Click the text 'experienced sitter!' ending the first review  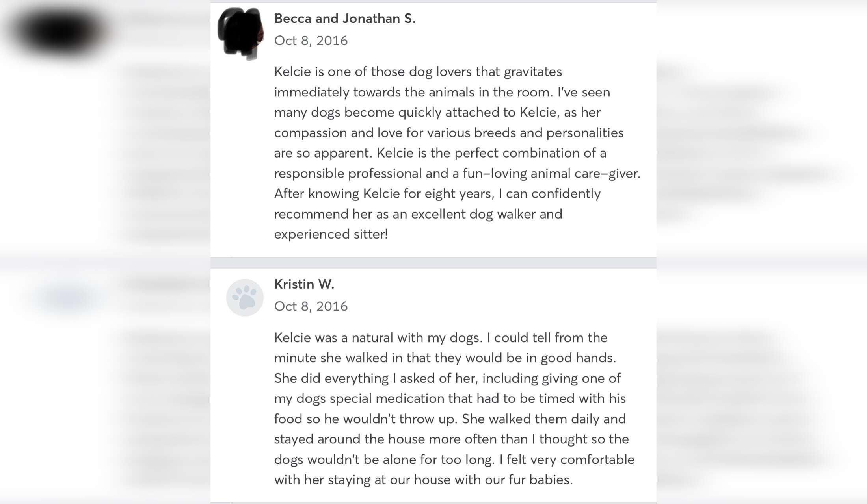331,234
